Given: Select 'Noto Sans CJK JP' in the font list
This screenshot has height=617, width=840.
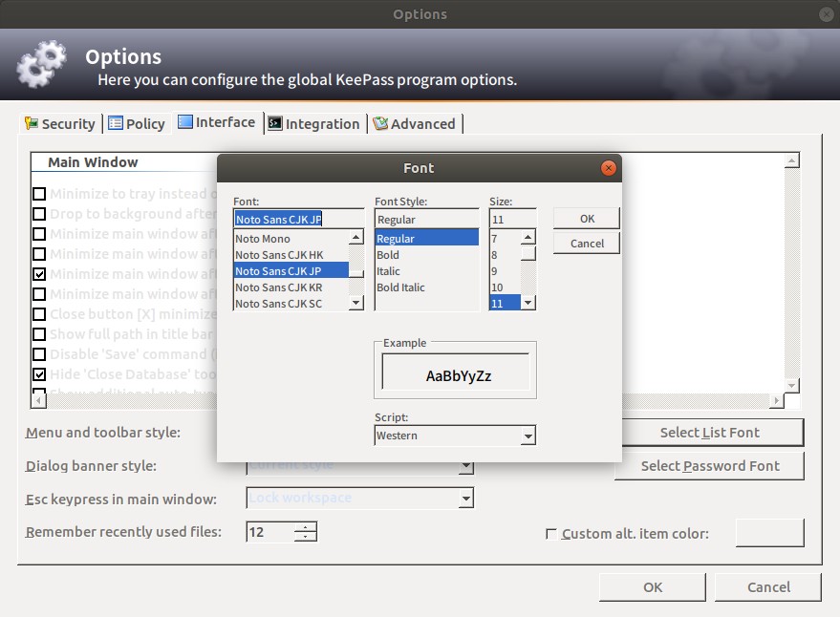Looking at the screenshot, I should click(x=291, y=271).
